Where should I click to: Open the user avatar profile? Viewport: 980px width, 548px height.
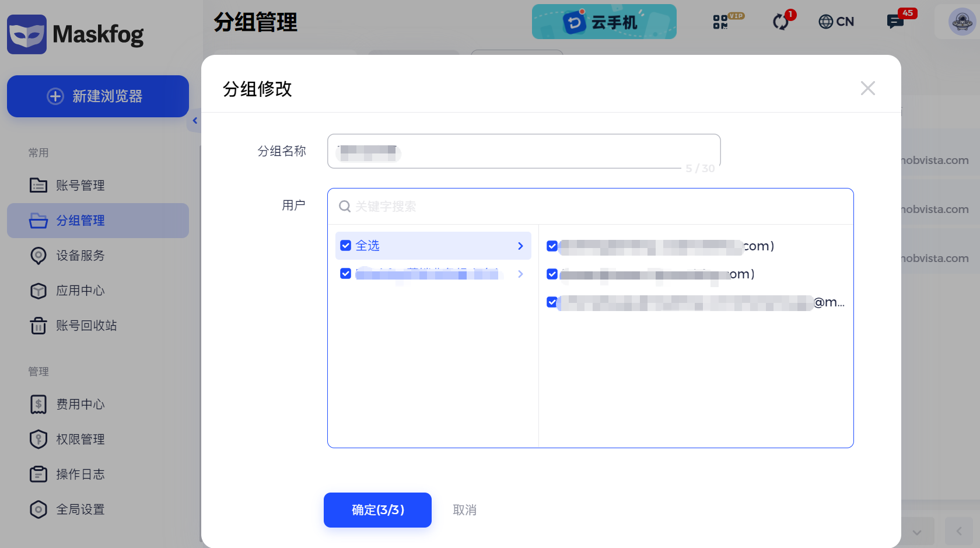pyautogui.click(x=961, y=22)
